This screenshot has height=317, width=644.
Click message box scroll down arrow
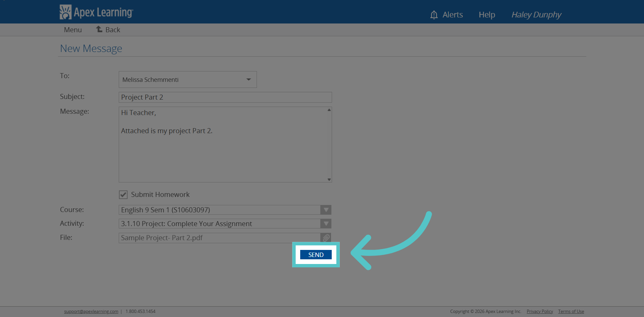[x=329, y=179]
